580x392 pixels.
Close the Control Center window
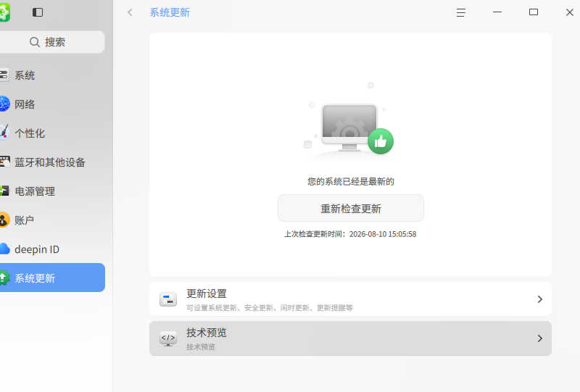coord(570,12)
